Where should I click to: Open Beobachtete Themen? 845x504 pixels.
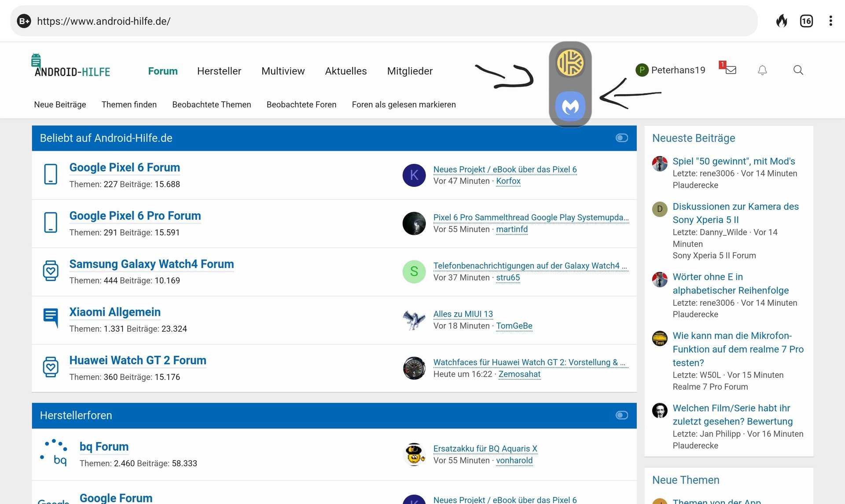point(212,105)
